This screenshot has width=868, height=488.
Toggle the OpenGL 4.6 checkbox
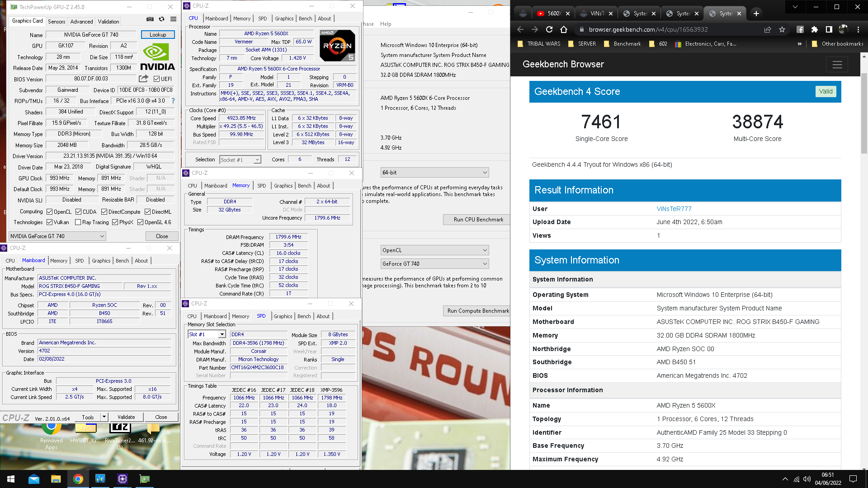(x=140, y=222)
